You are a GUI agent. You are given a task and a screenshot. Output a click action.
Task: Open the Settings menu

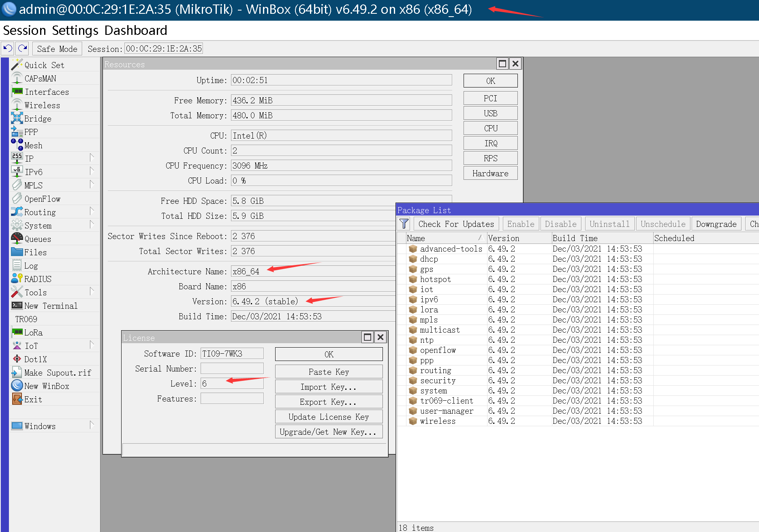(75, 30)
